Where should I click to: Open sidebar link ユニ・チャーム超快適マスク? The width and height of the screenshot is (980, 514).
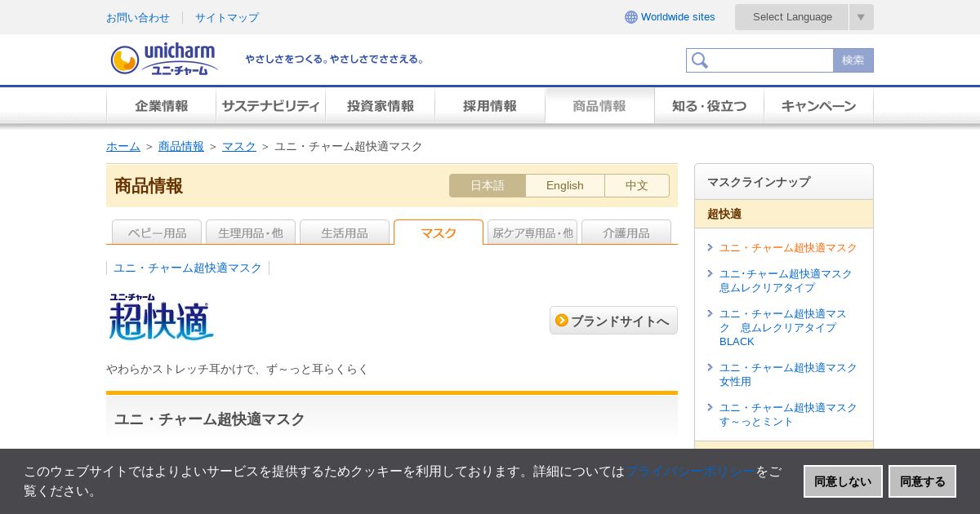[788, 247]
